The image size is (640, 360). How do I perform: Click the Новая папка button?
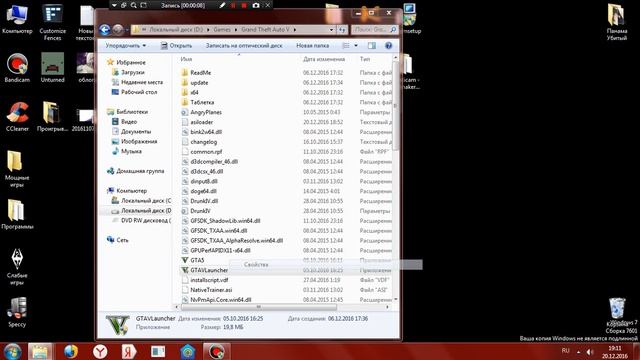312,46
